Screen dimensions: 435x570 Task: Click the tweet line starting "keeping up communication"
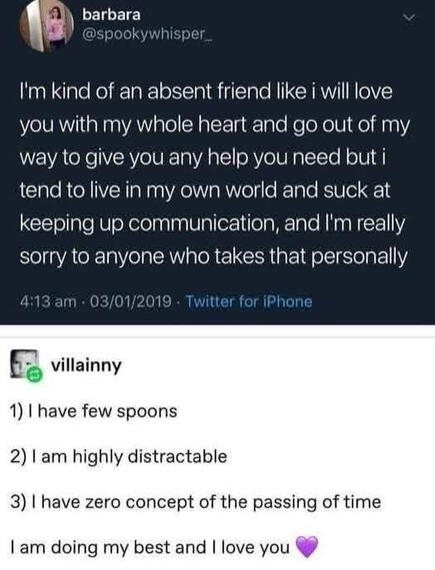[x=212, y=224]
